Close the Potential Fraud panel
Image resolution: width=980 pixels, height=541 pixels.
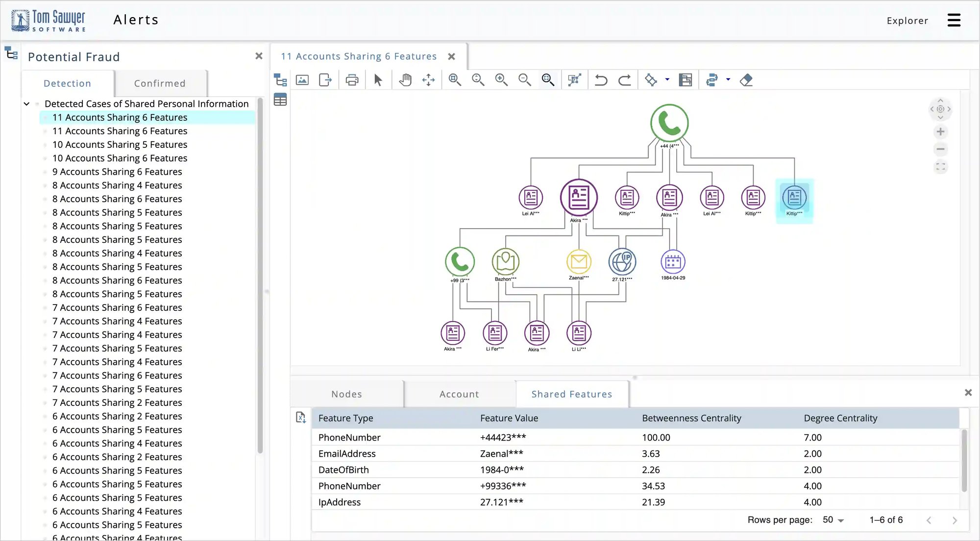tap(259, 56)
